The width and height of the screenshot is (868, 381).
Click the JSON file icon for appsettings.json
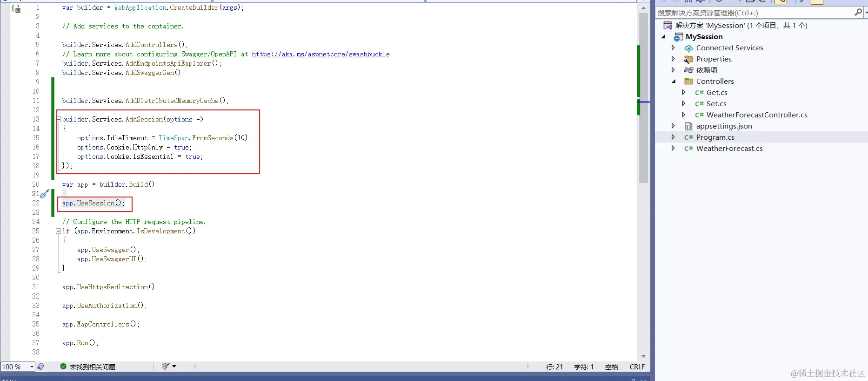point(688,126)
